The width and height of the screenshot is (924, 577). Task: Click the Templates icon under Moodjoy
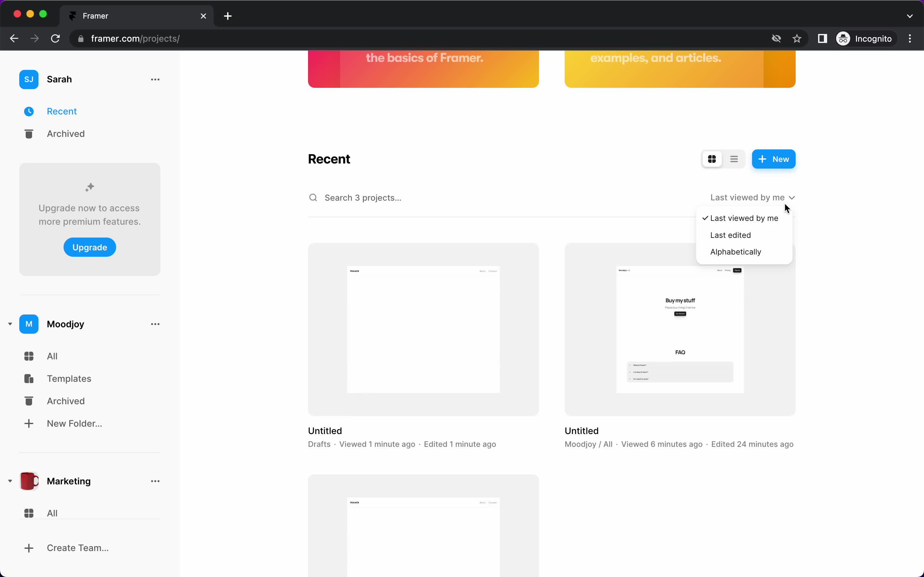pyautogui.click(x=29, y=378)
